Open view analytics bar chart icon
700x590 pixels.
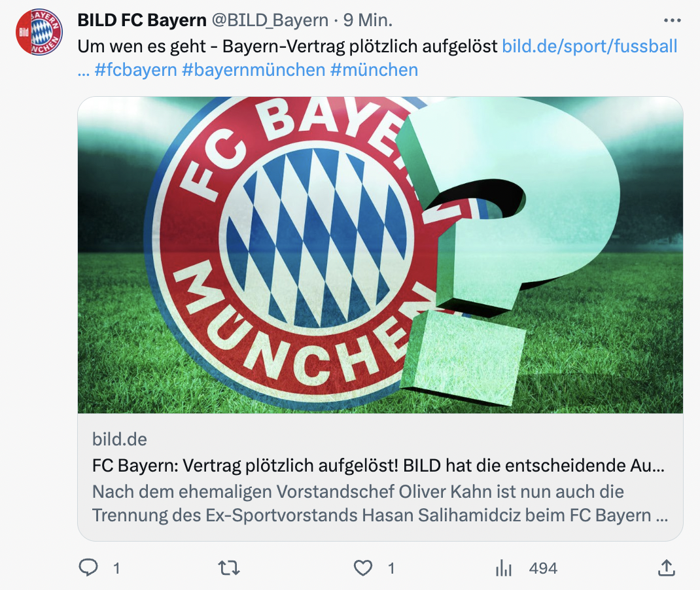504,568
